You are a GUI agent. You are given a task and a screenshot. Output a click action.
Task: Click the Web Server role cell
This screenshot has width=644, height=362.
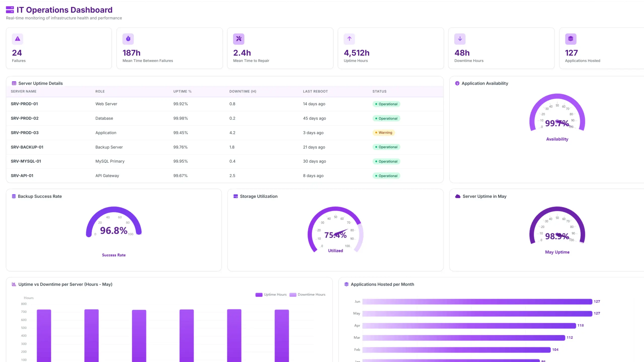click(x=106, y=104)
